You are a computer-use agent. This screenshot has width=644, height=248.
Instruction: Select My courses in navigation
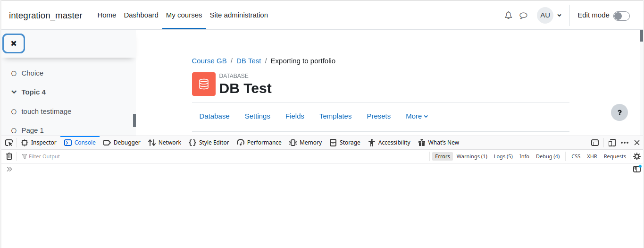(184, 15)
